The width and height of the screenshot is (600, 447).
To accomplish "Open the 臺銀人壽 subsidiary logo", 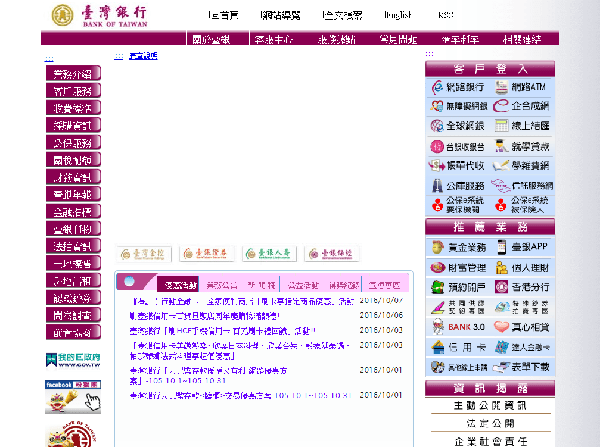I will click(x=269, y=253).
